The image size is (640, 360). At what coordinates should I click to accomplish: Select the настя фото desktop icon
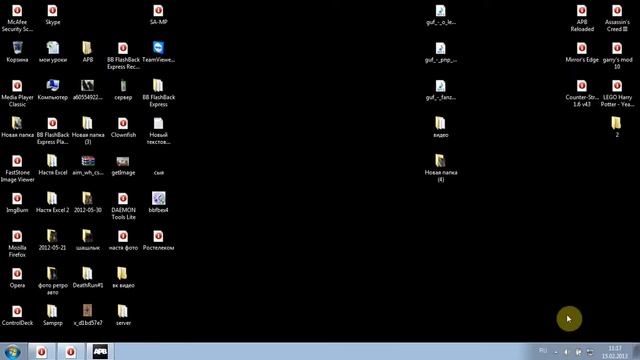click(x=123, y=240)
